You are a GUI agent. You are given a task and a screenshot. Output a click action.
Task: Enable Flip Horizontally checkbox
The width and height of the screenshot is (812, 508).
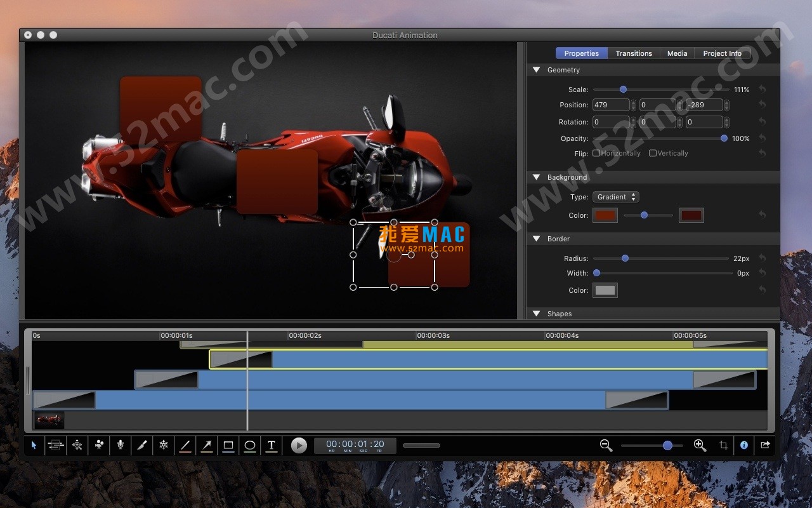click(x=596, y=153)
